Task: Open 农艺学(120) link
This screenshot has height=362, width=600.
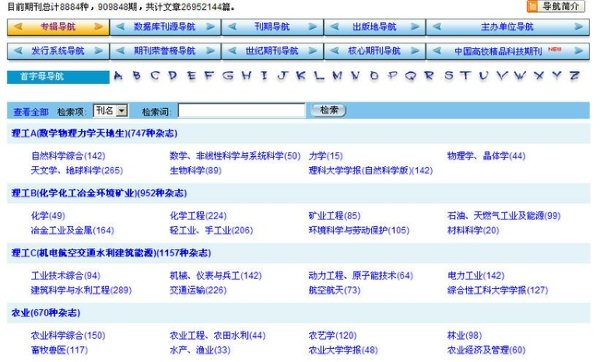Action: [333, 336]
